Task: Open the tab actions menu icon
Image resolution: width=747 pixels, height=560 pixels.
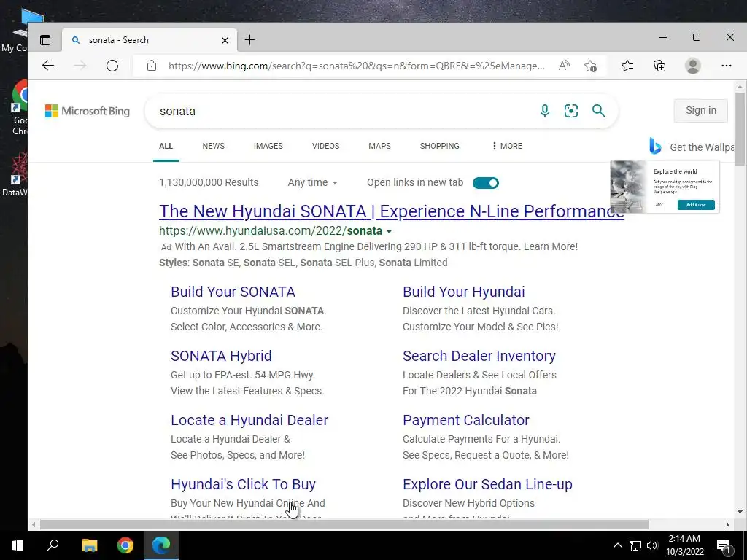Action: click(45, 40)
